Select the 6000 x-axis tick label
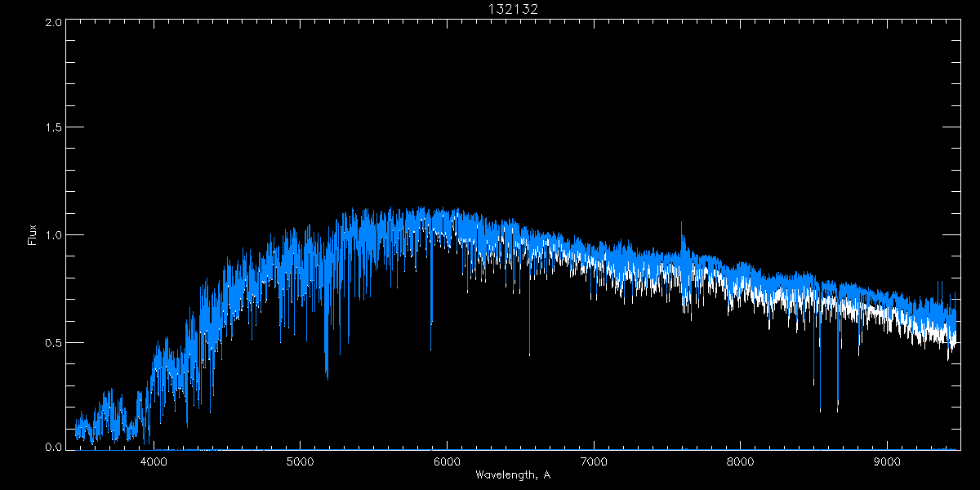This screenshot has height=490, width=980. pos(447,461)
